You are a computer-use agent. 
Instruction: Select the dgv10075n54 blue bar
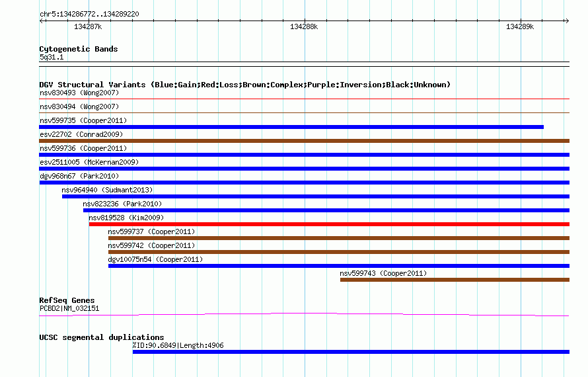[x=339, y=266]
